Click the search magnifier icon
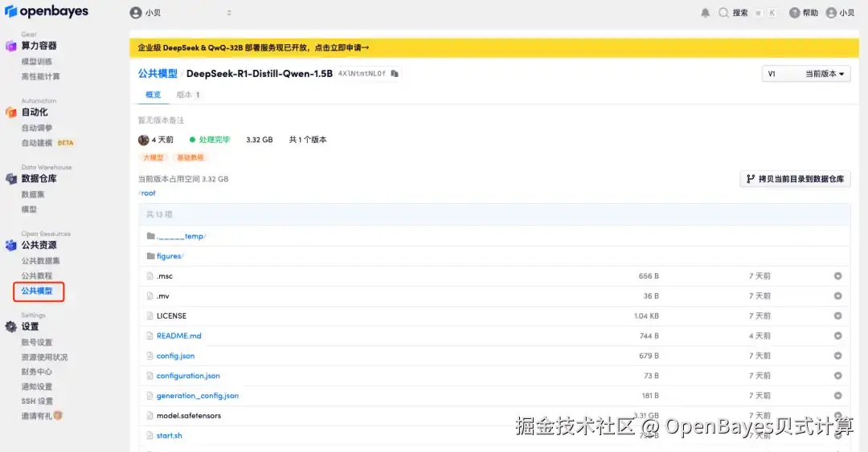Image resolution: width=868 pixels, height=452 pixels. [723, 13]
